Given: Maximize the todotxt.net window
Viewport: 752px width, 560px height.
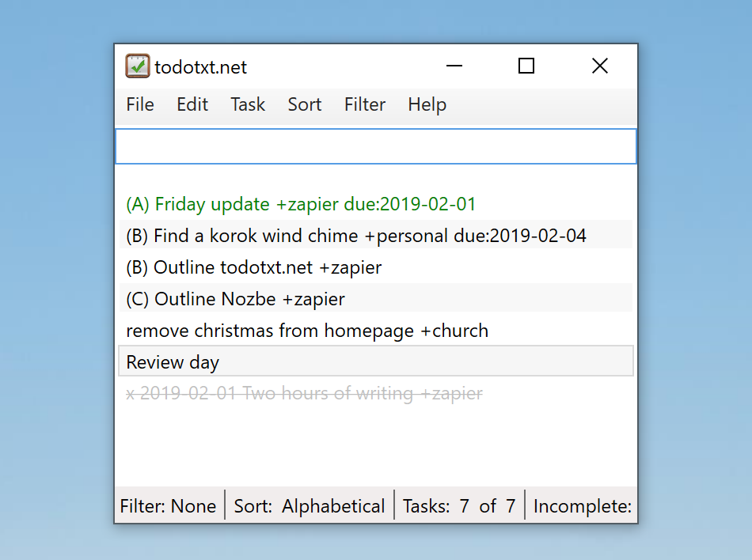Looking at the screenshot, I should 526,66.
